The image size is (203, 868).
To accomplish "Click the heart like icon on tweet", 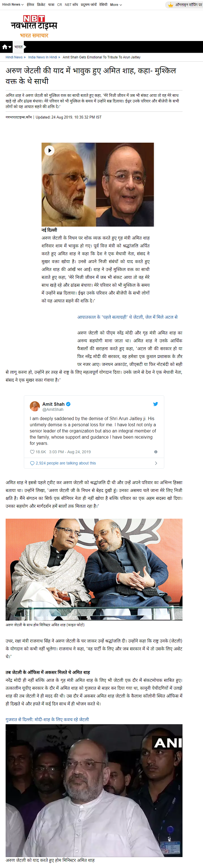I will point(32,452).
